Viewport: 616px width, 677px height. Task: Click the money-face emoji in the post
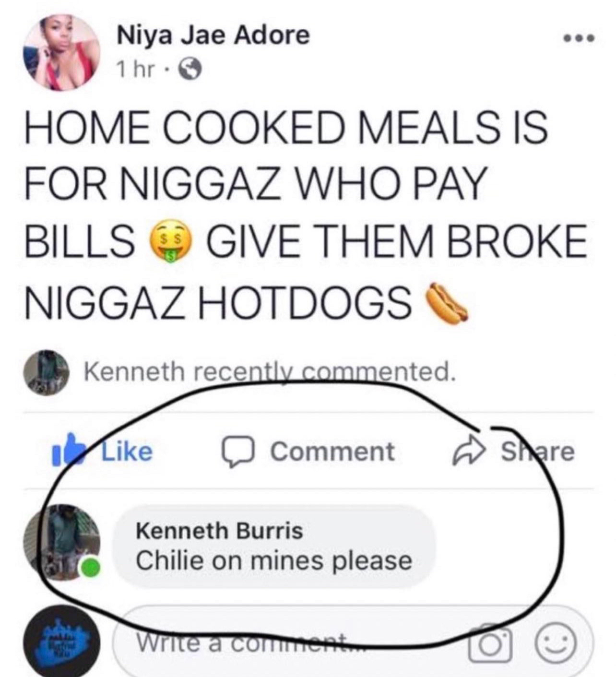170,241
